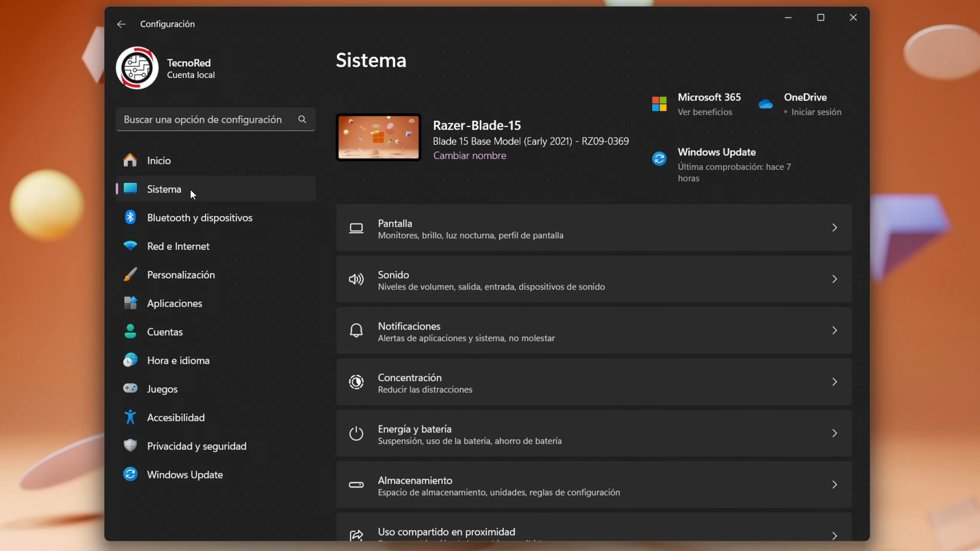
Task: Open the Juegos Xbox icon
Action: (x=130, y=388)
